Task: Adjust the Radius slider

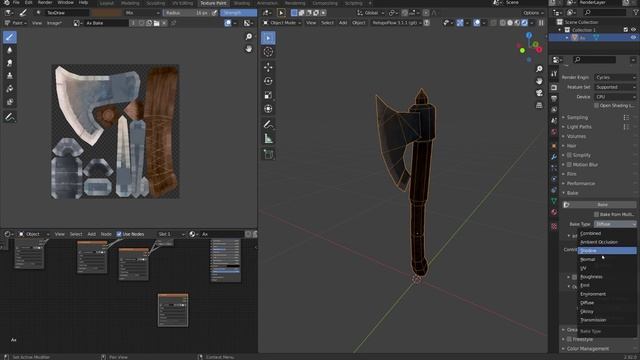Action: coord(187,13)
